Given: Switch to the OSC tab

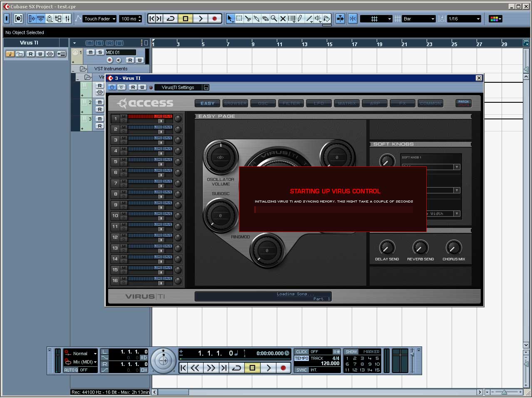Looking at the screenshot, I should (263, 103).
